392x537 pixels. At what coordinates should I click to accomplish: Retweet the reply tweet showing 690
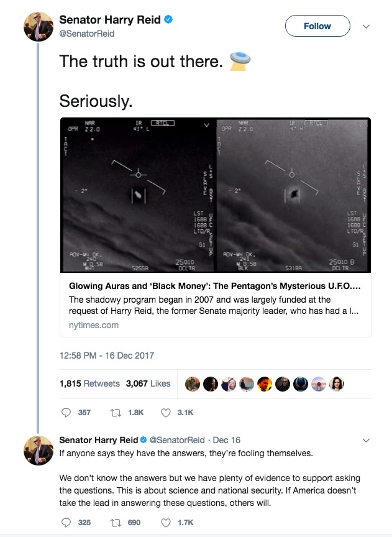(x=116, y=523)
